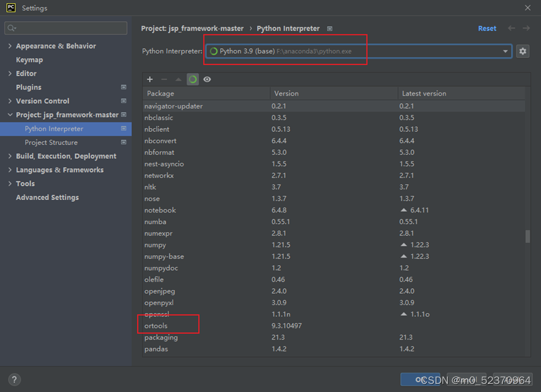Expand Appearance & Behavior section
Screen dimensions: 541x392
pyautogui.click(x=9, y=46)
